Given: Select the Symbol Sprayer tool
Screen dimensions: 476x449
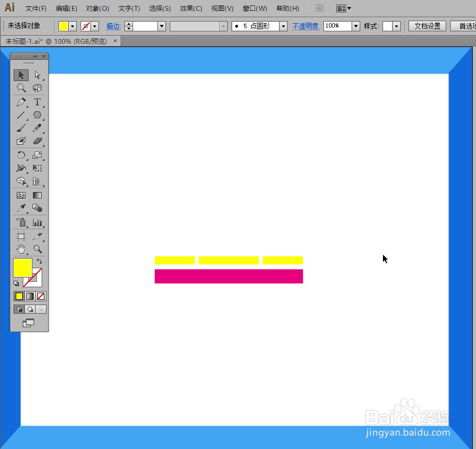Looking at the screenshot, I should (x=21, y=222).
